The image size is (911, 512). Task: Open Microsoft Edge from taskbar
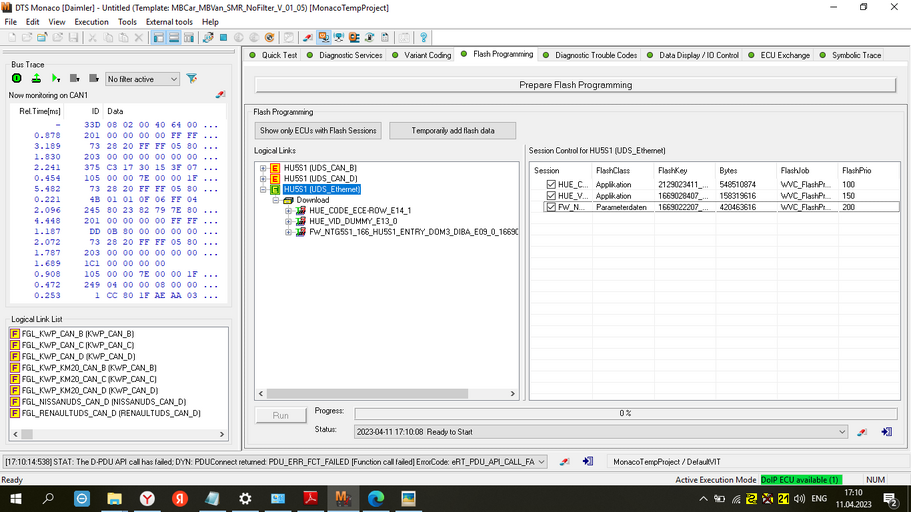[376, 498]
